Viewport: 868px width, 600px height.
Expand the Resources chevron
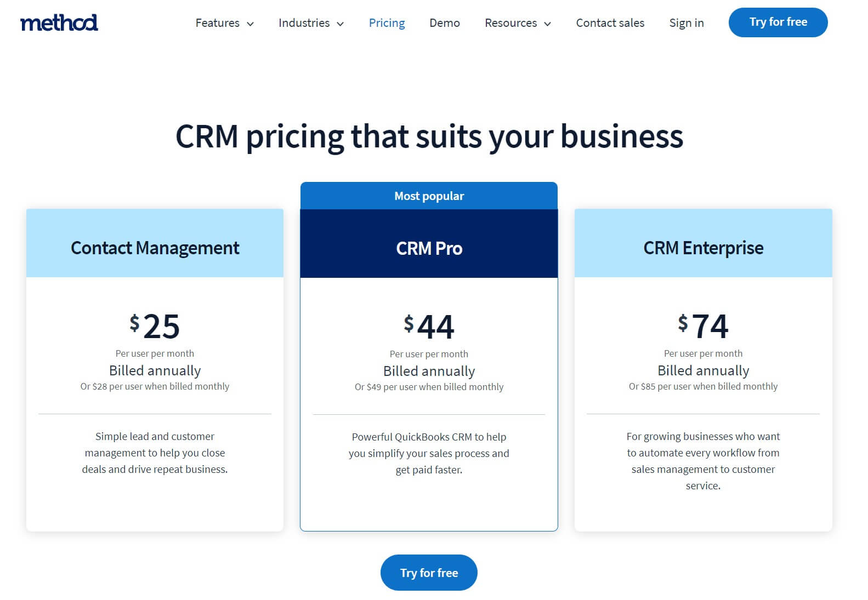click(x=547, y=24)
